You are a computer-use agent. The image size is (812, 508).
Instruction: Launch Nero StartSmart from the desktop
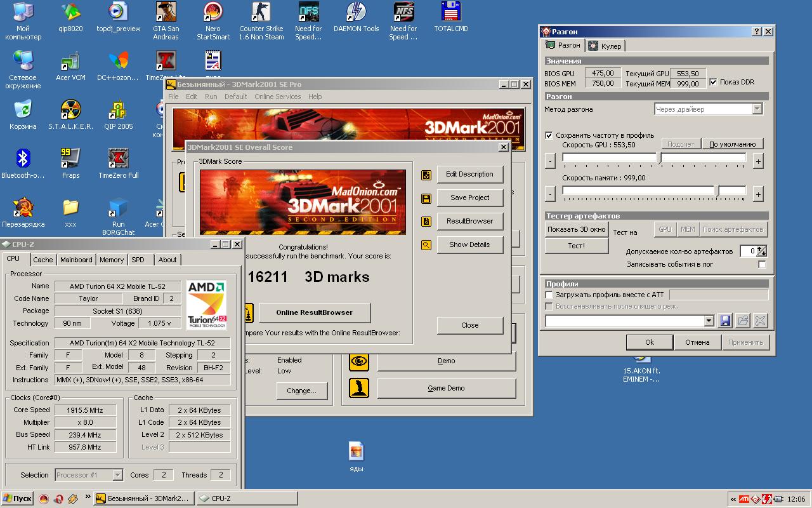[213, 12]
